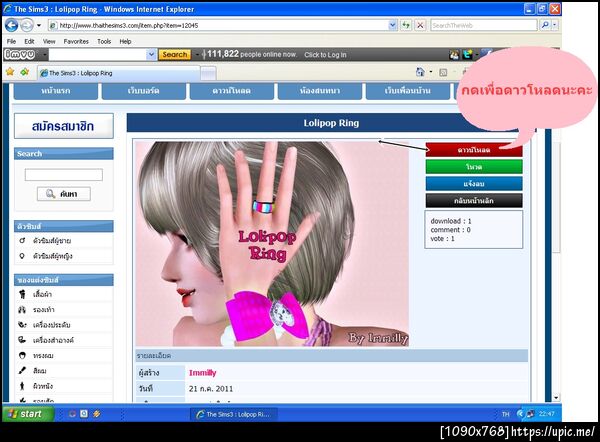Click the browser Back arrow button
Image resolution: width=600 pixels, height=442 pixels.
pos(11,26)
